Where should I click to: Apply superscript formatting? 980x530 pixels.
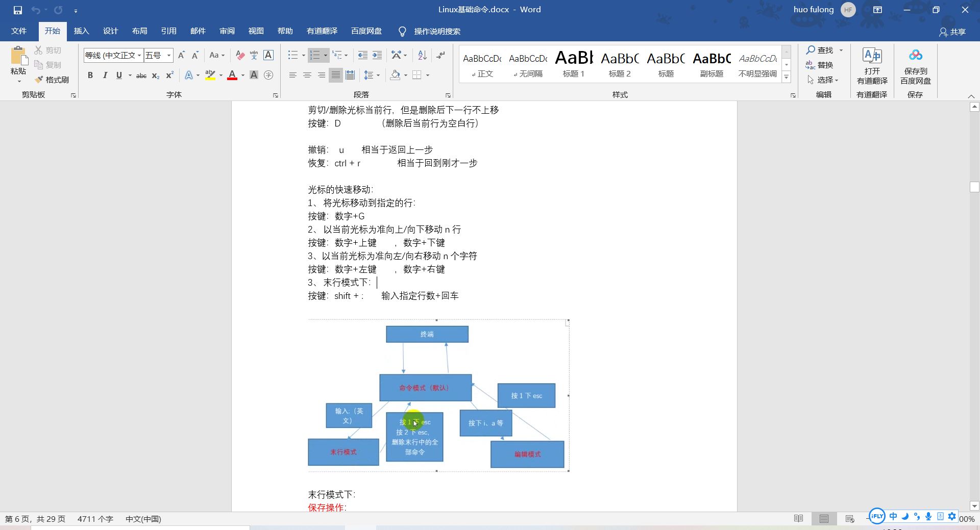pos(168,75)
